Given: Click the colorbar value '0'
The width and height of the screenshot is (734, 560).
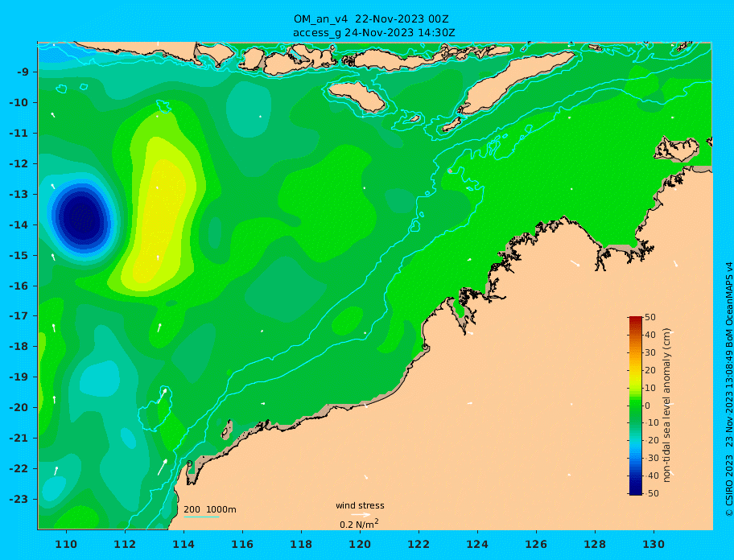Looking at the screenshot, I should [x=647, y=406].
